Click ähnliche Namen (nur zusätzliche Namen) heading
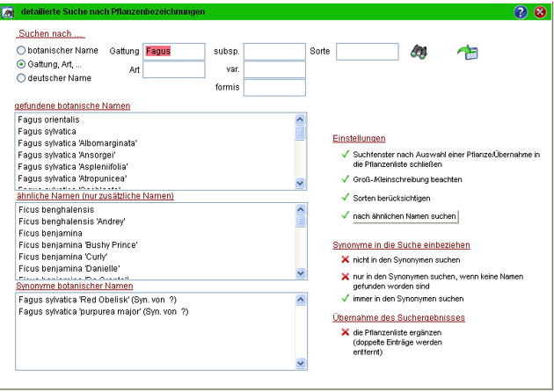This screenshot has width=554, height=392. click(x=95, y=196)
